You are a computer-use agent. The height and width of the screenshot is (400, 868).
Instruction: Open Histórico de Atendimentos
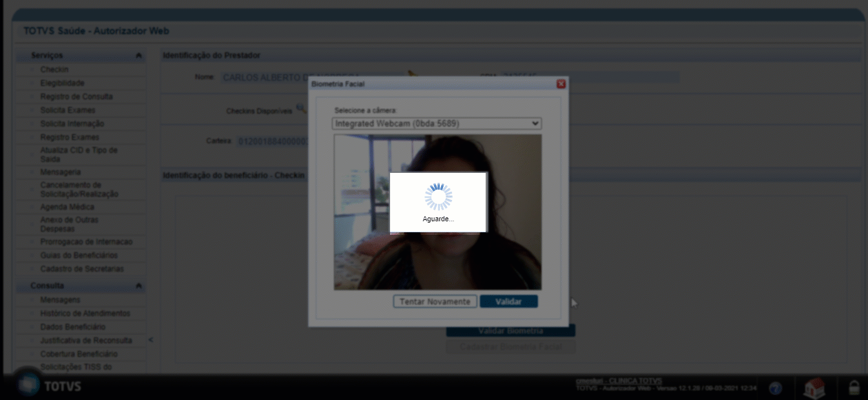pos(85,314)
